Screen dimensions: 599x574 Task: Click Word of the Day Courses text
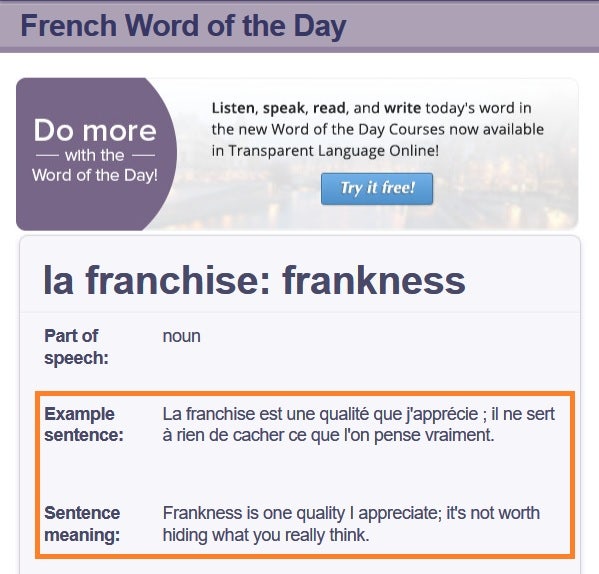click(358, 129)
